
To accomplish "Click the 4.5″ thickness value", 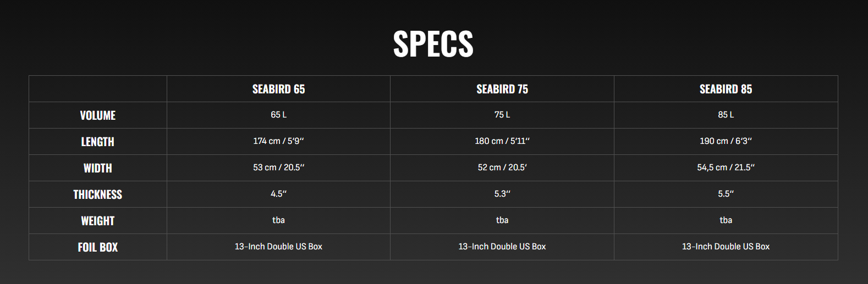I will [278, 194].
